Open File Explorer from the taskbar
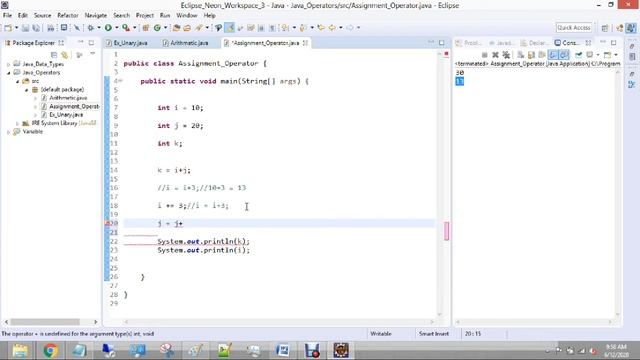640x360 pixels. (20, 351)
